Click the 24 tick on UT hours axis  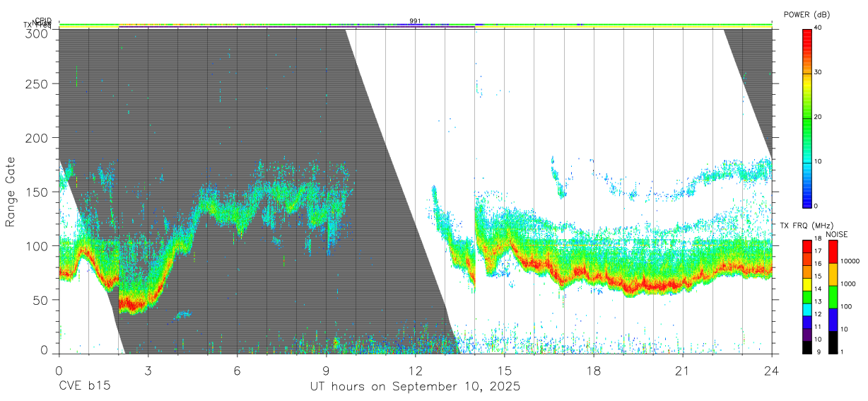[772, 371]
